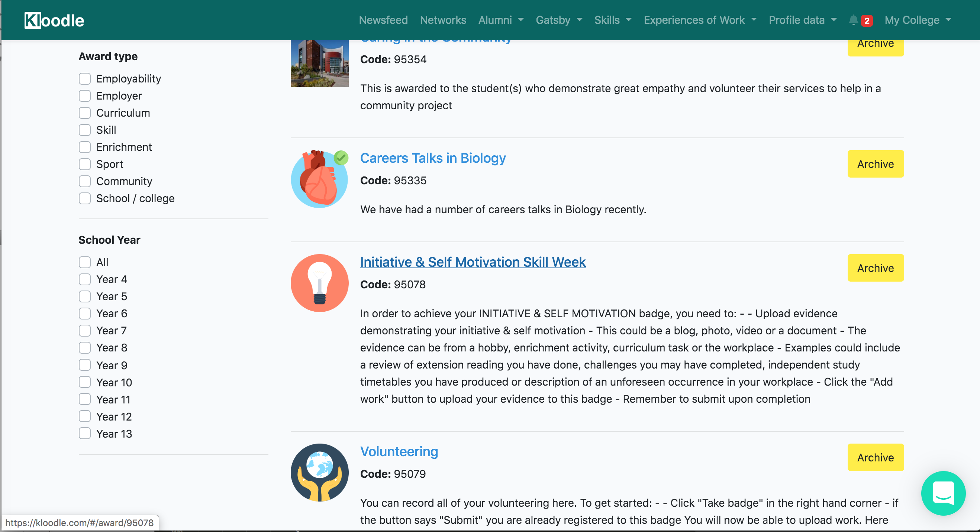This screenshot has width=980, height=532.
Task: Open Initiative & Self Motivation Skill Week
Action: (473, 262)
